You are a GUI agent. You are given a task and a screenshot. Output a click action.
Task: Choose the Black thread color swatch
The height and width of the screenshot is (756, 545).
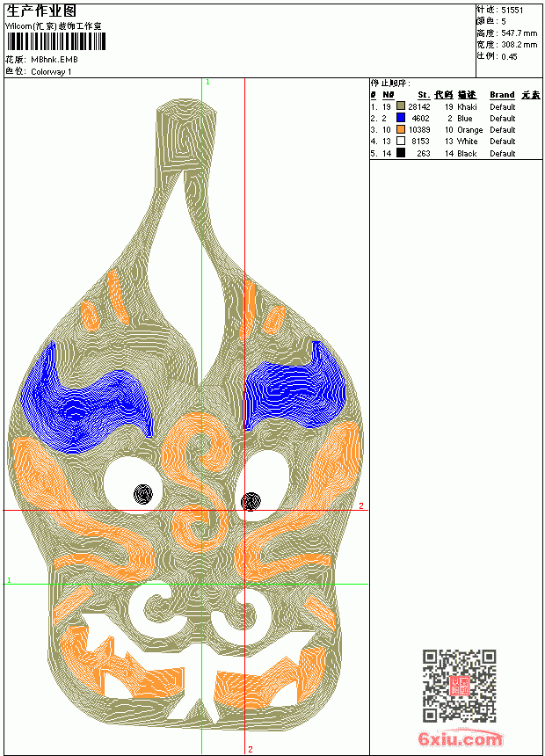[x=400, y=153]
